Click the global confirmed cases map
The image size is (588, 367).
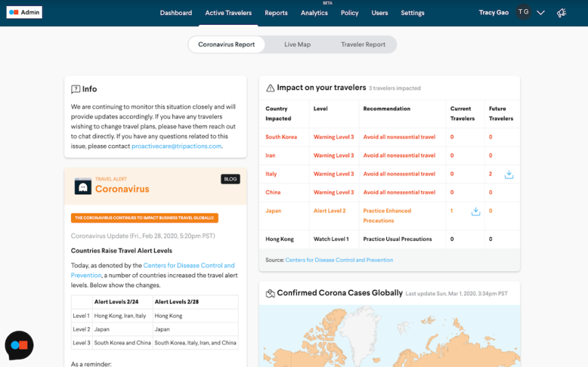coord(389,336)
